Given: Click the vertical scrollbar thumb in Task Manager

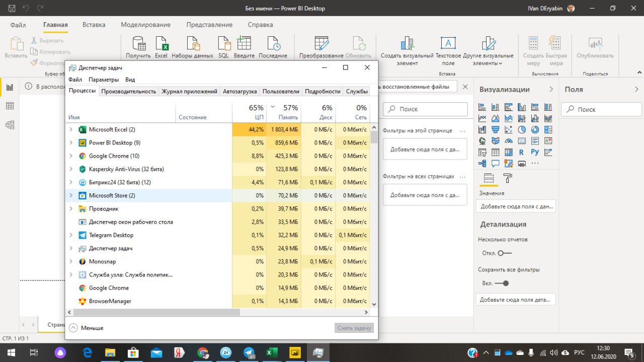Looking at the screenshot, I should (x=374, y=137).
